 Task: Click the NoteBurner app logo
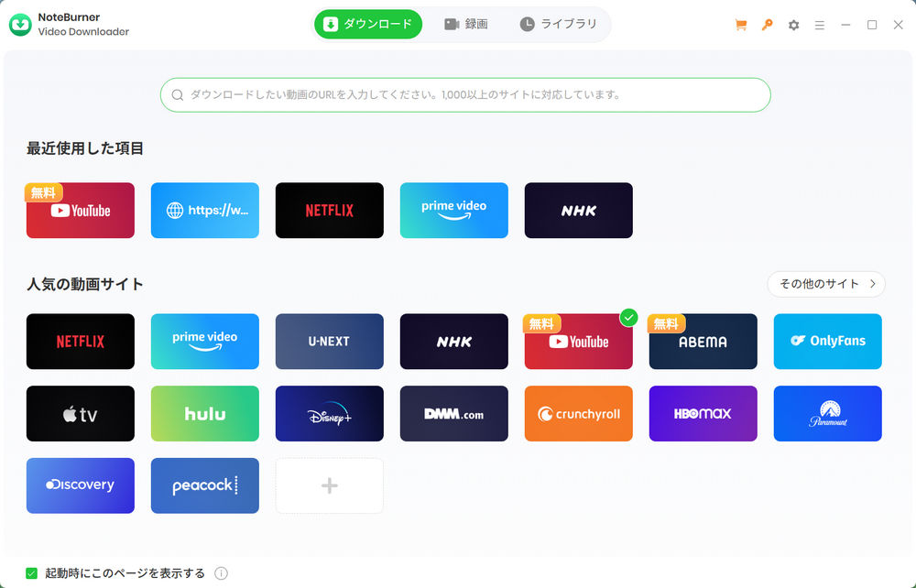20,25
